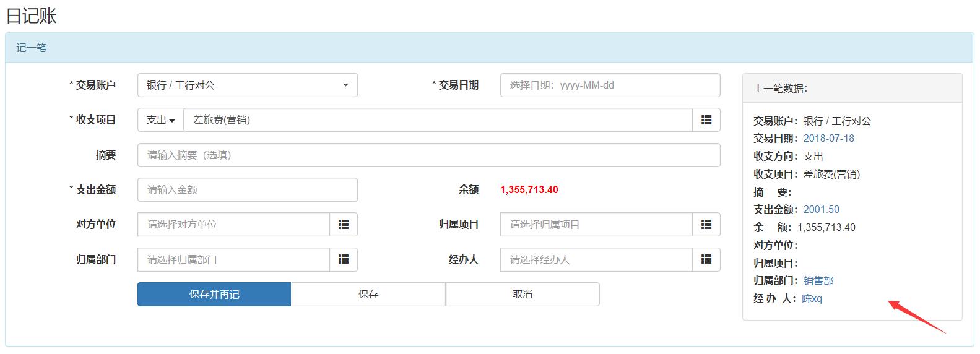Screen dimensions: 980x354
Task: Click the 陈xq handler link
Action: point(812,299)
